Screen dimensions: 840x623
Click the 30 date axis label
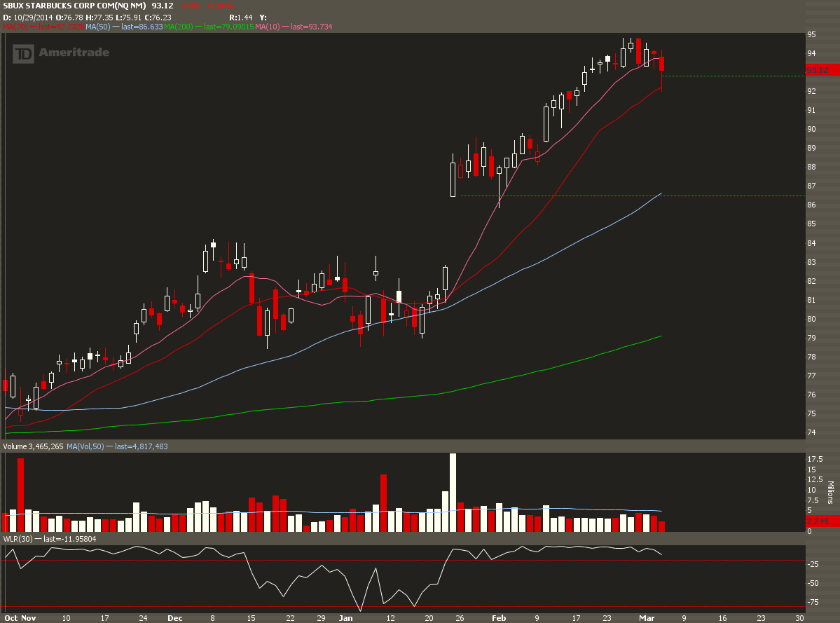799,618
